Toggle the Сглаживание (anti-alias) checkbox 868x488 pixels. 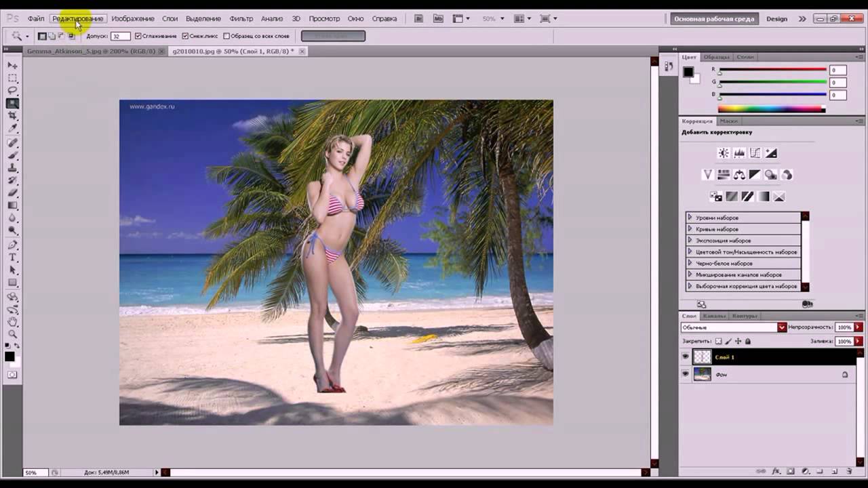tap(138, 36)
